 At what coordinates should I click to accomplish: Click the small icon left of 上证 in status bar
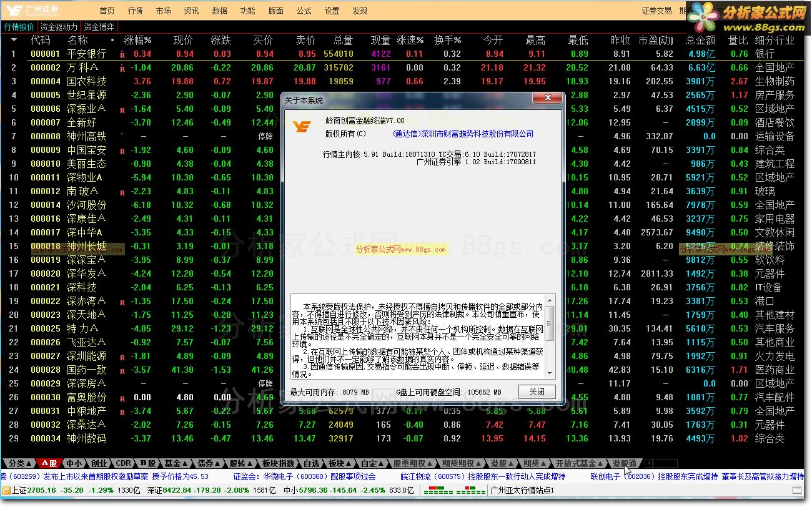point(6,490)
